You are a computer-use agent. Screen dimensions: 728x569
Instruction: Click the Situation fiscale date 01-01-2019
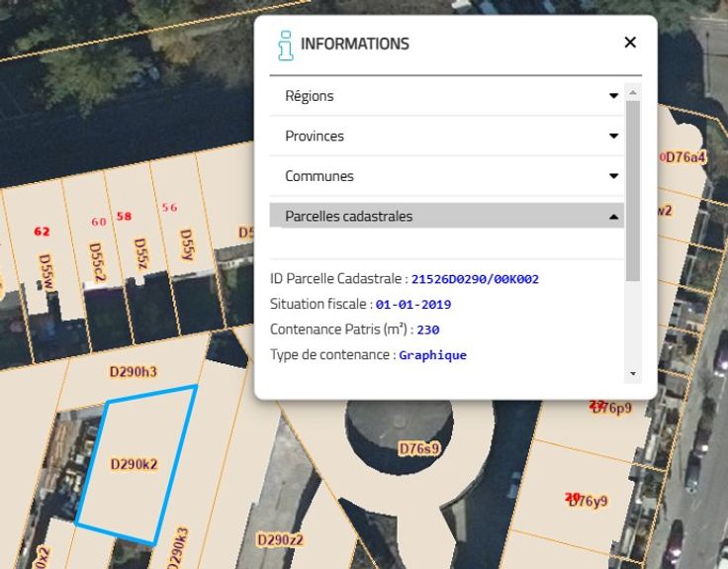pos(413,305)
